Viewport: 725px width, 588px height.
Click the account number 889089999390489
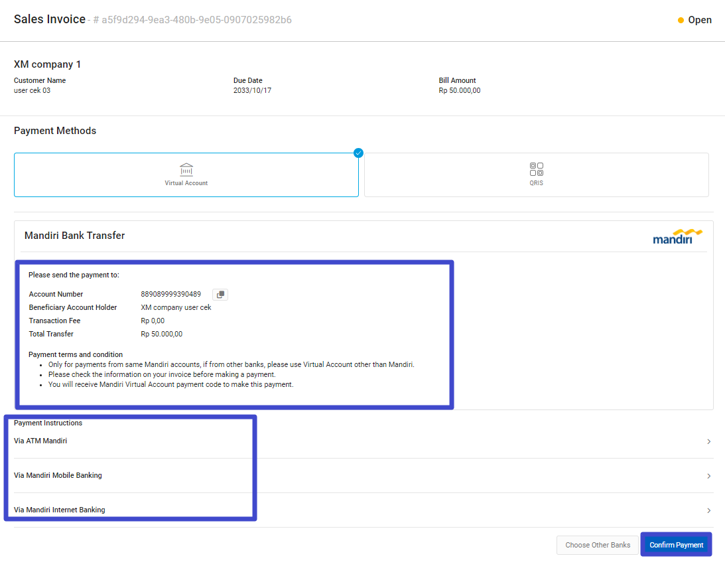tap(170, 294)
